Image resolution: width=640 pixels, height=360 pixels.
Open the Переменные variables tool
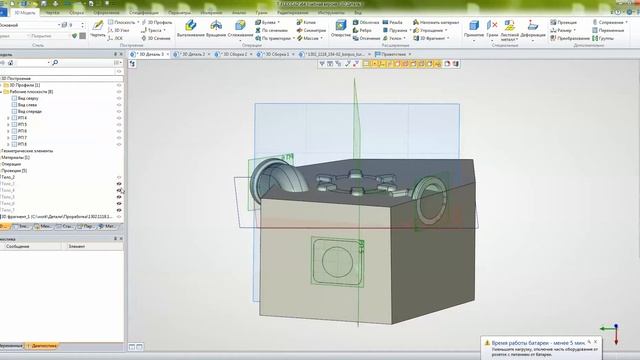(608, 30)
